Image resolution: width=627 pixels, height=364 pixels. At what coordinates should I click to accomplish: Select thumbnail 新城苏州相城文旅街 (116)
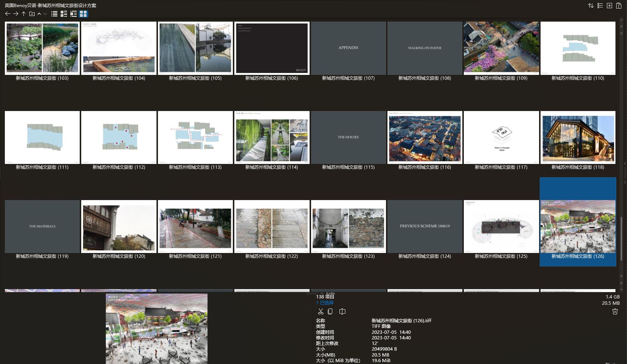pos(425,138)
